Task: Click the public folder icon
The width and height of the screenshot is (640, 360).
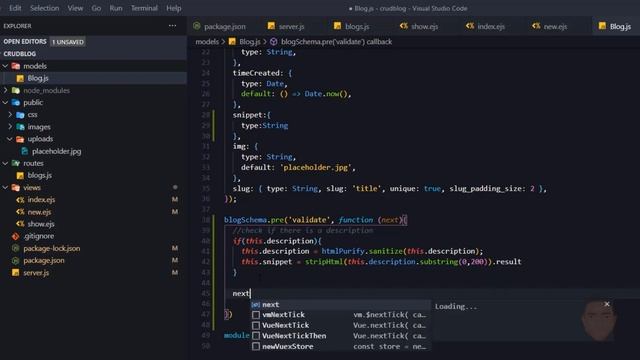Action: (x=16, y=102)
